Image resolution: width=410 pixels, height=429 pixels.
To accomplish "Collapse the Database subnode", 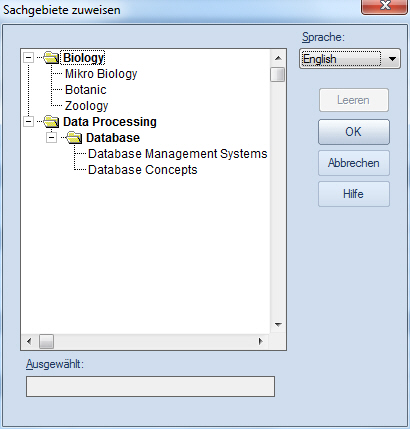I will (51, 137).
